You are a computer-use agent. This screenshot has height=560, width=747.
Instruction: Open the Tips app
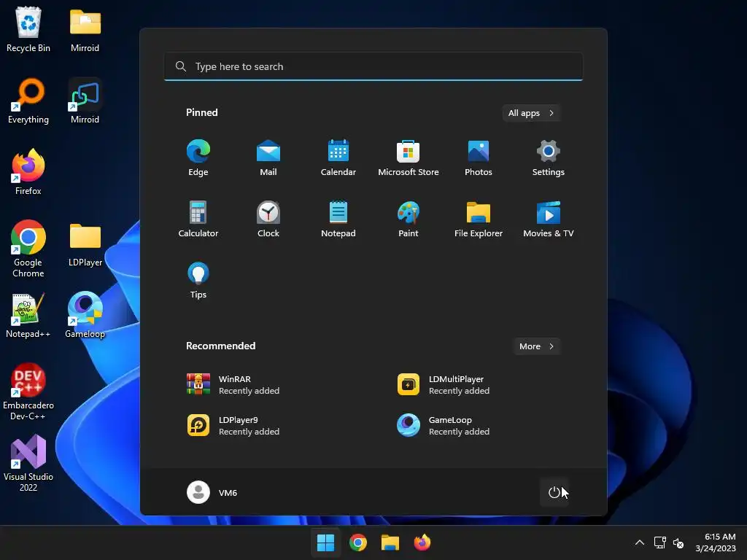tap(198, 280)
